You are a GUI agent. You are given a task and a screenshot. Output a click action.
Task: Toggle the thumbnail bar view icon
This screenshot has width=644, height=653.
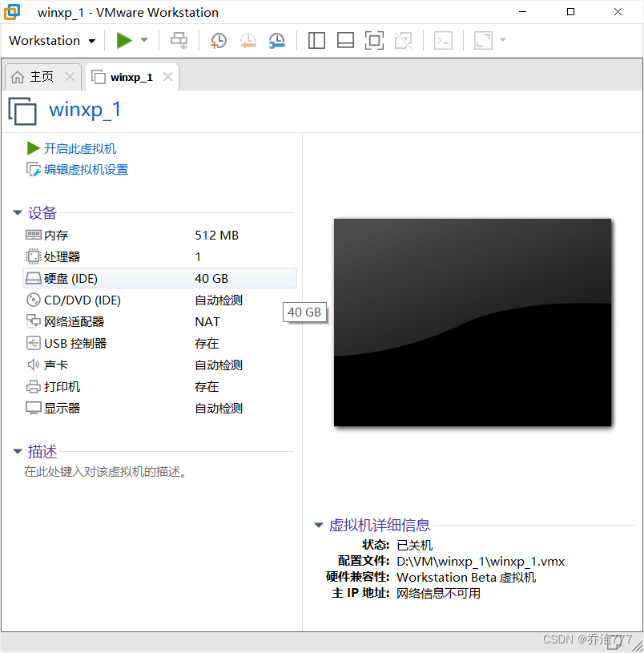tap(345, 40)
